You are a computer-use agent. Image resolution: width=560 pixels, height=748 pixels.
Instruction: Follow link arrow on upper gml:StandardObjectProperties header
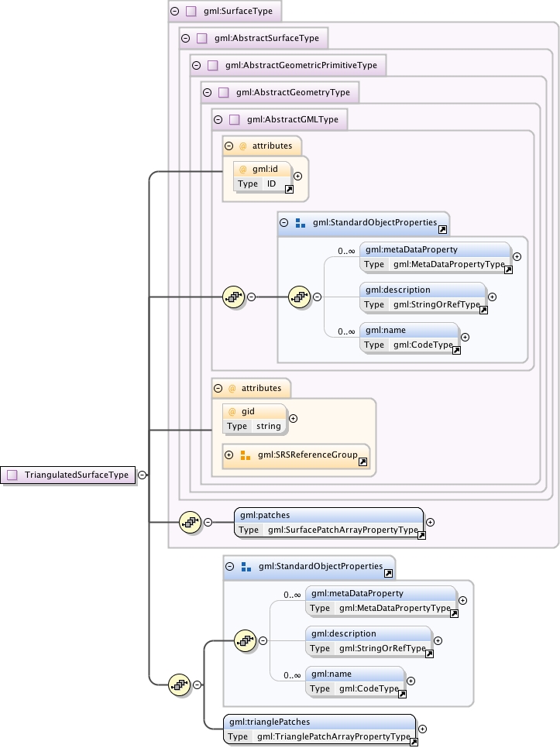[443, 229]
